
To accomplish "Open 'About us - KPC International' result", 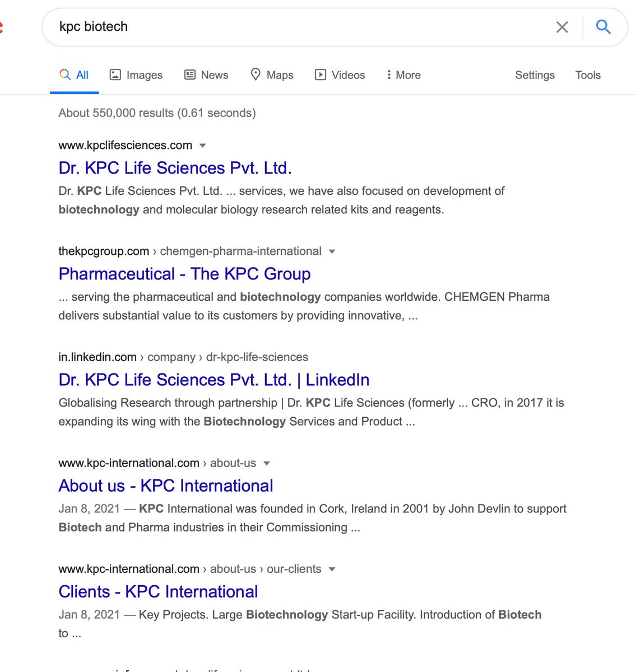I will [x=166, y=486].
